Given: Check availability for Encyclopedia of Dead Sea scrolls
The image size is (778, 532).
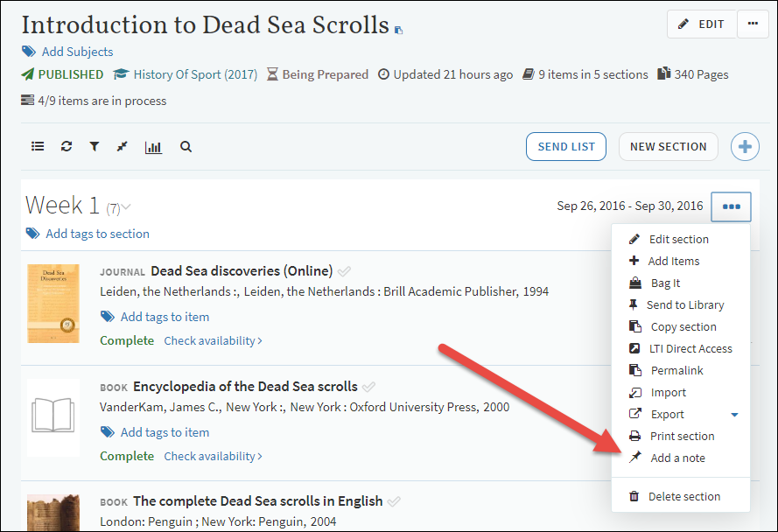Looking at the screenshot, I should click(214, 456).
